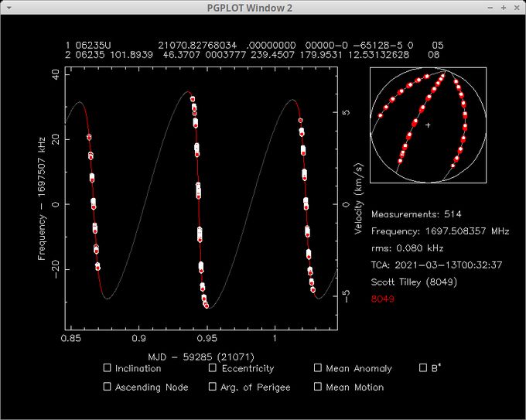Click TLE line 1 starting with 1 06235U
The height and width of the screenshot is (420, 526).
point(254,45)
